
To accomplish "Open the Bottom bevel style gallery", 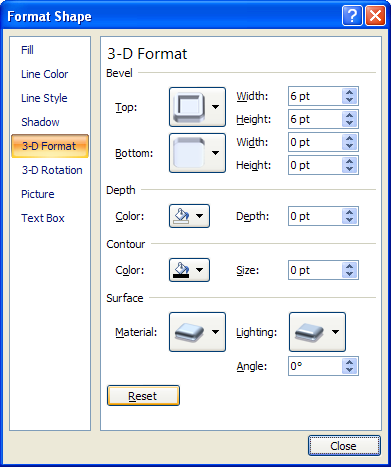I will pos(197,153).
